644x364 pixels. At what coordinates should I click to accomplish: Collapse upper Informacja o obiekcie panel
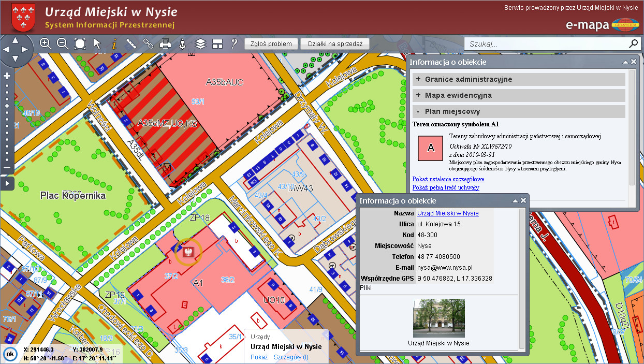[x=625, y=62]
